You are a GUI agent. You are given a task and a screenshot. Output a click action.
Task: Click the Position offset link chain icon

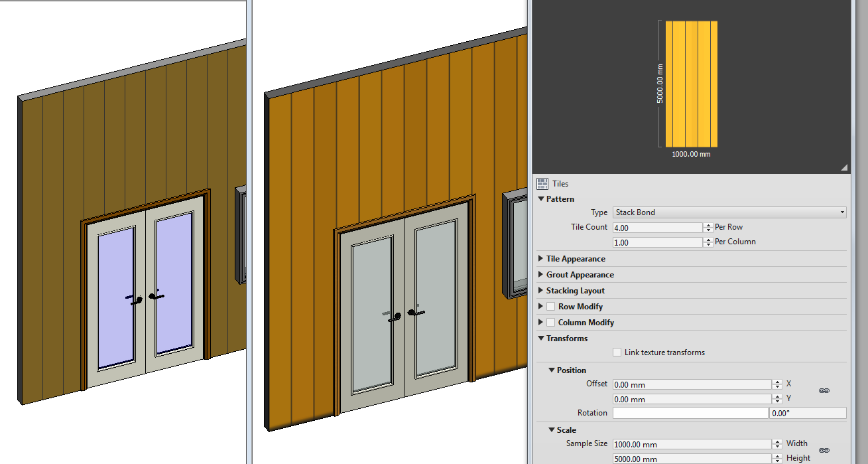tap(824, 391)
